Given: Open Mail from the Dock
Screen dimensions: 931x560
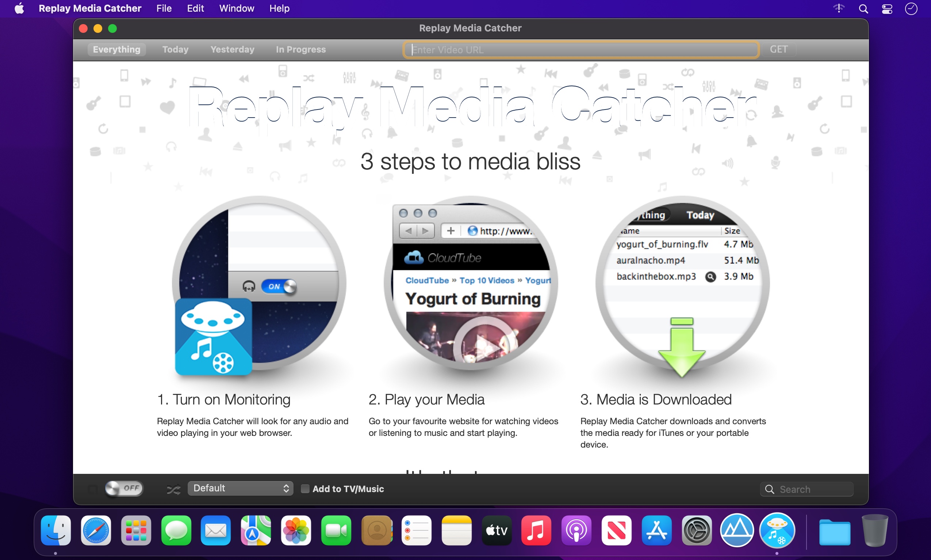Looking at the screenshot, I should (216, 530).
